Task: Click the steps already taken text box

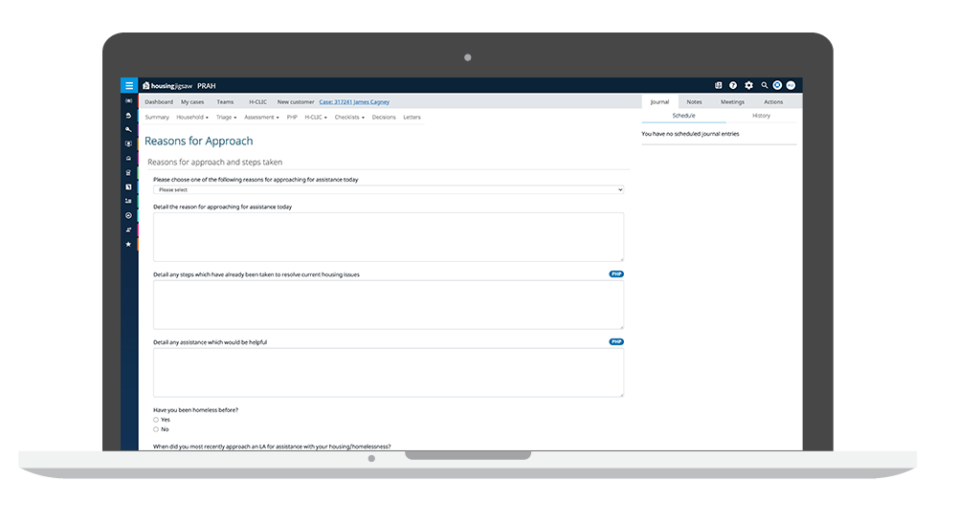Action: point(388,305)
